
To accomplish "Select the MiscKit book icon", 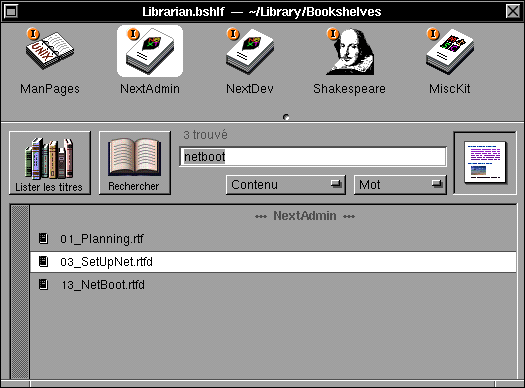I will click(450, 51).
